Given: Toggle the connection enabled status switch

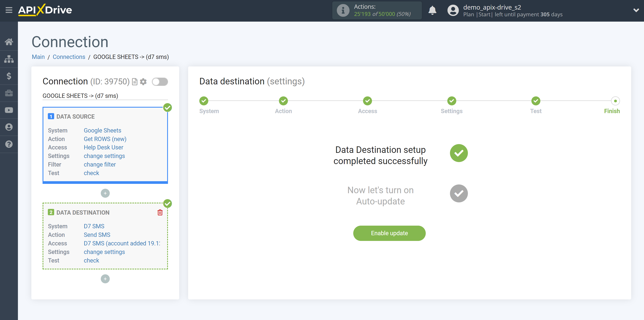Looking at the screenshot, I should [160, 82].
